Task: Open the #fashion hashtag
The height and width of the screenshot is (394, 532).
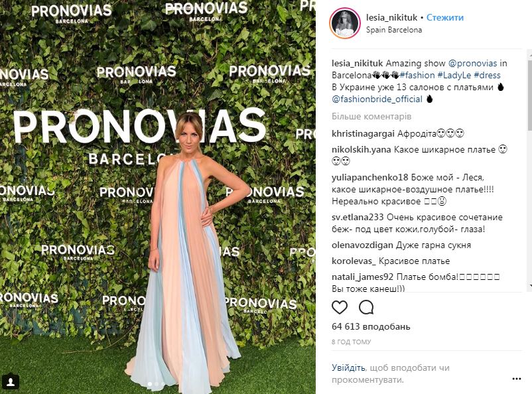Action: pyautogui.click(x=417, y=75)
